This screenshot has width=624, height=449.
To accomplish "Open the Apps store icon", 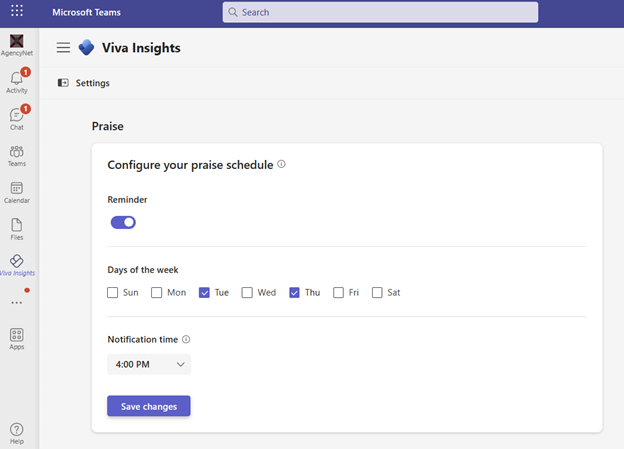I will coord(16,337).
